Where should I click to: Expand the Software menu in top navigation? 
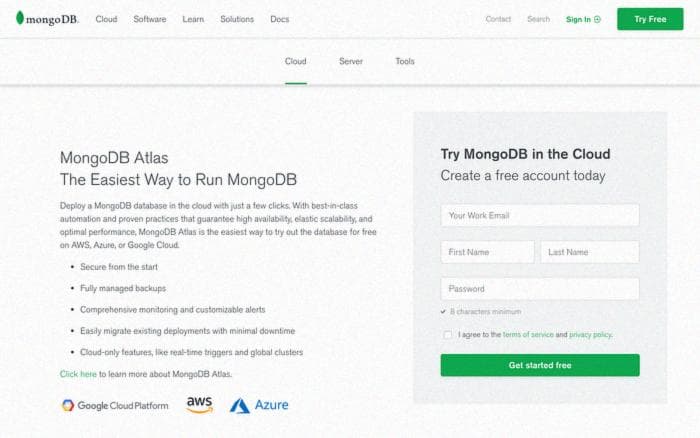150,19
